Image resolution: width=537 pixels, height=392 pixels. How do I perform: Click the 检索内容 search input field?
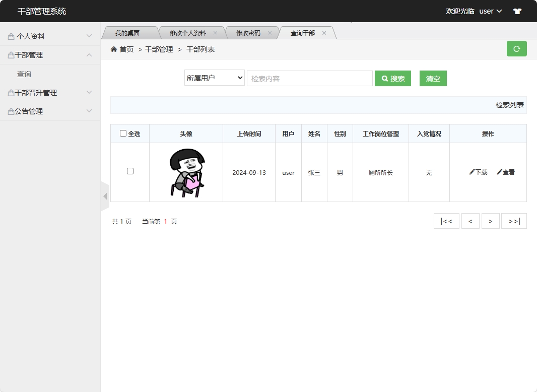pos(309,78)
